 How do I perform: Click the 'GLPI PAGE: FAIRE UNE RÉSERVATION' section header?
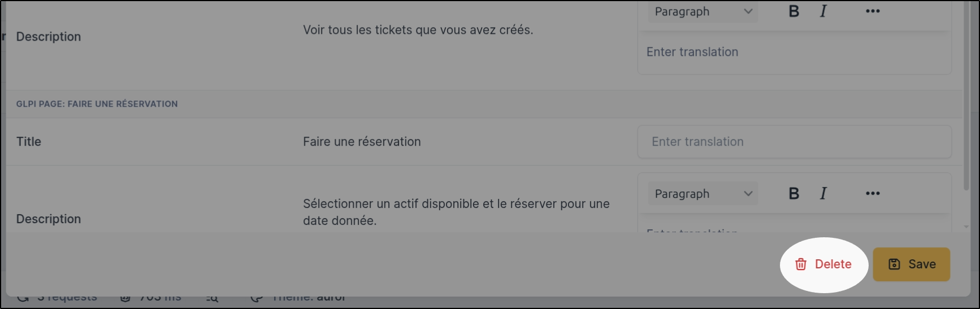(97, 104)
